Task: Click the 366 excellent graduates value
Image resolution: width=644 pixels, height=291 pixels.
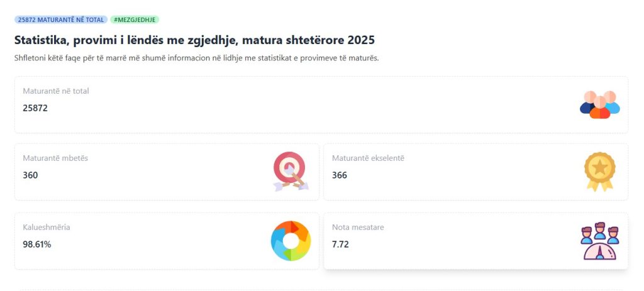Action: tap(340, 175)
